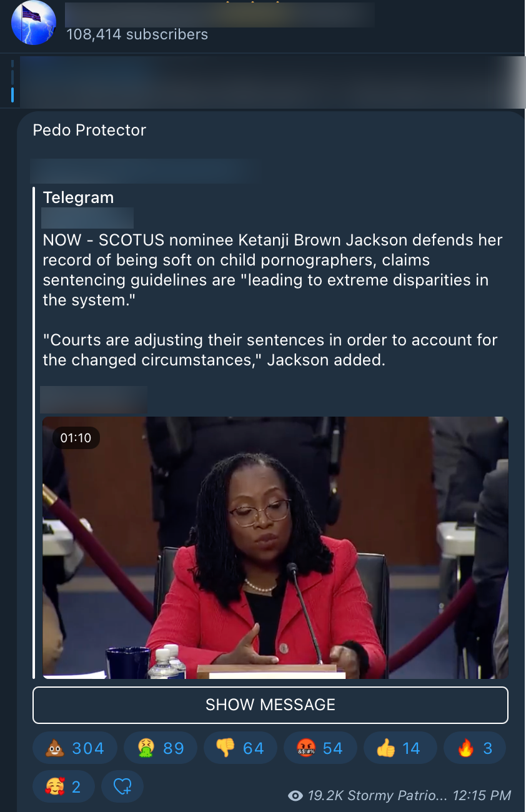Click the blurred channel name header
The height and width of the screenshot is (812, 526).
pos(220,14)
